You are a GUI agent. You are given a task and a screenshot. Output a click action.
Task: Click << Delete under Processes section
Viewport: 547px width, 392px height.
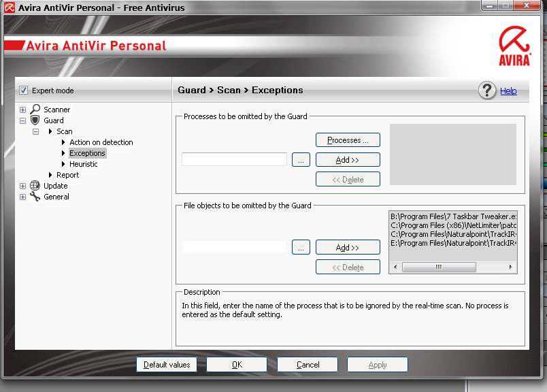(348, 180)
